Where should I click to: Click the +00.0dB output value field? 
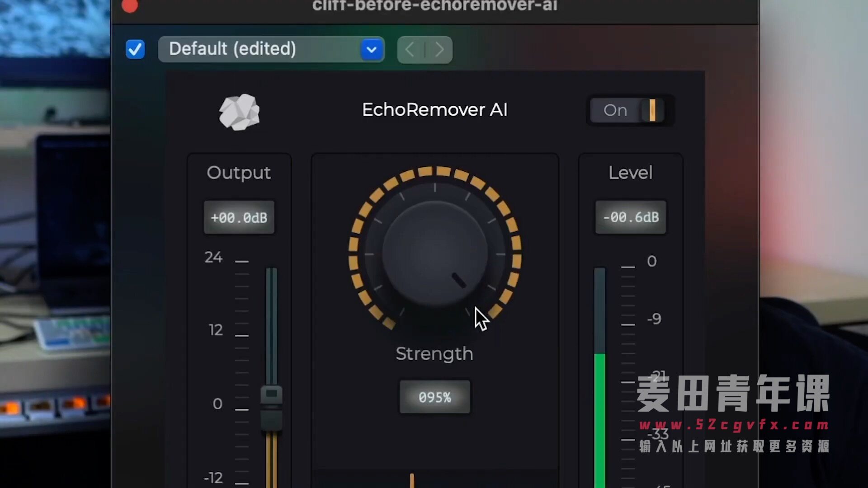(239, 217)
